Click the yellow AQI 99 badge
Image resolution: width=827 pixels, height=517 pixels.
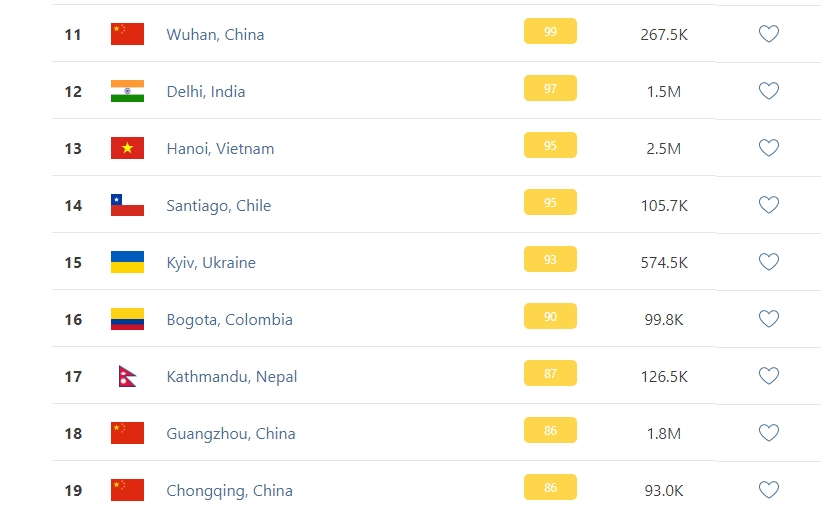[x=550, y=32]
